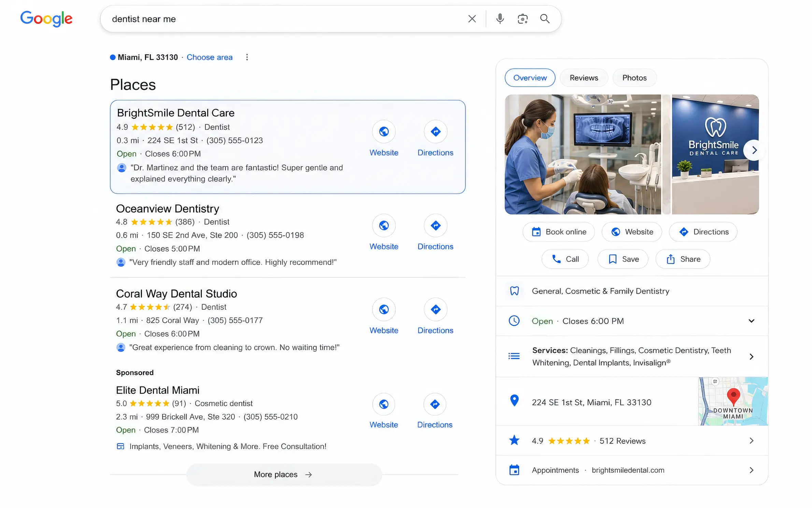Click the calendar icon beside Appointments

coord(514,470)
